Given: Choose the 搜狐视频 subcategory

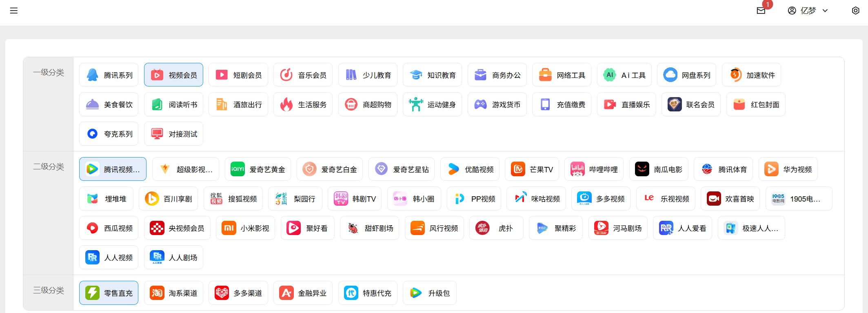Looking at the screenshot, I should pos(233,199).
